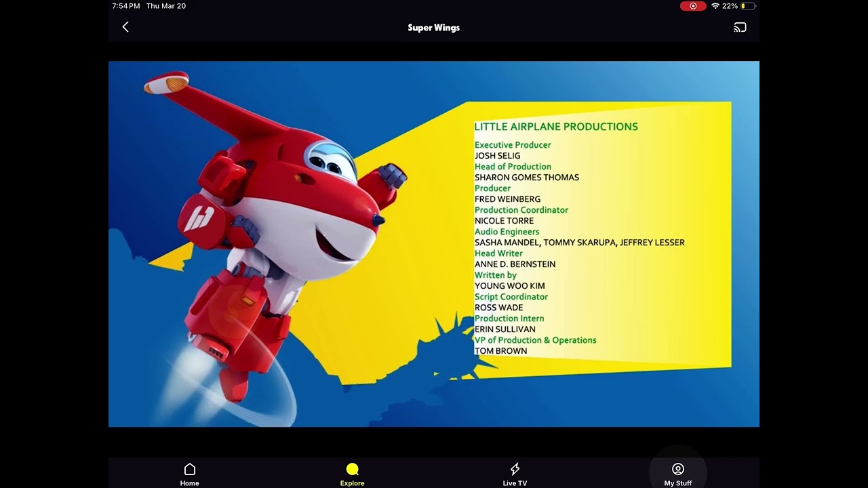Tap the Head Writer label
Viewport: 868px width, 488px height.
pos(498,253)
